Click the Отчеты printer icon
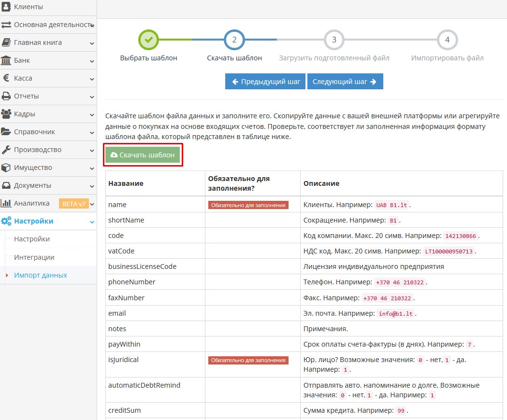Image resolution: width=507 pixels, height=420 pixels. [x=6, y=96]
